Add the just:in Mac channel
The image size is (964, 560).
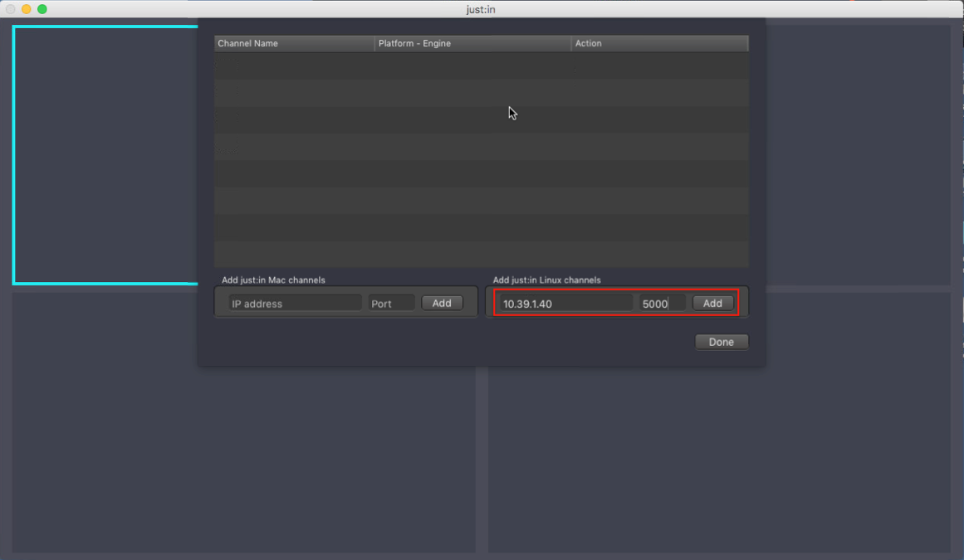442,304
